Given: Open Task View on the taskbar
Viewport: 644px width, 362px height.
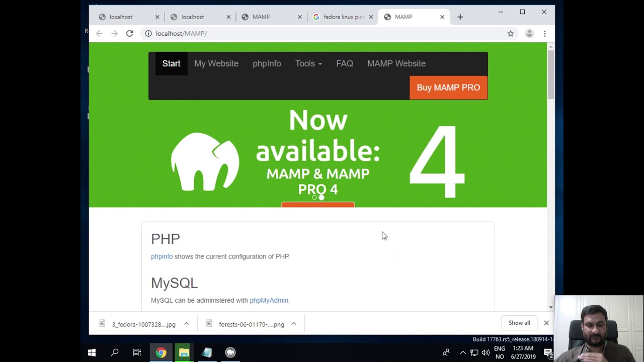Looking at the screenshot, I should pos(137,352).
